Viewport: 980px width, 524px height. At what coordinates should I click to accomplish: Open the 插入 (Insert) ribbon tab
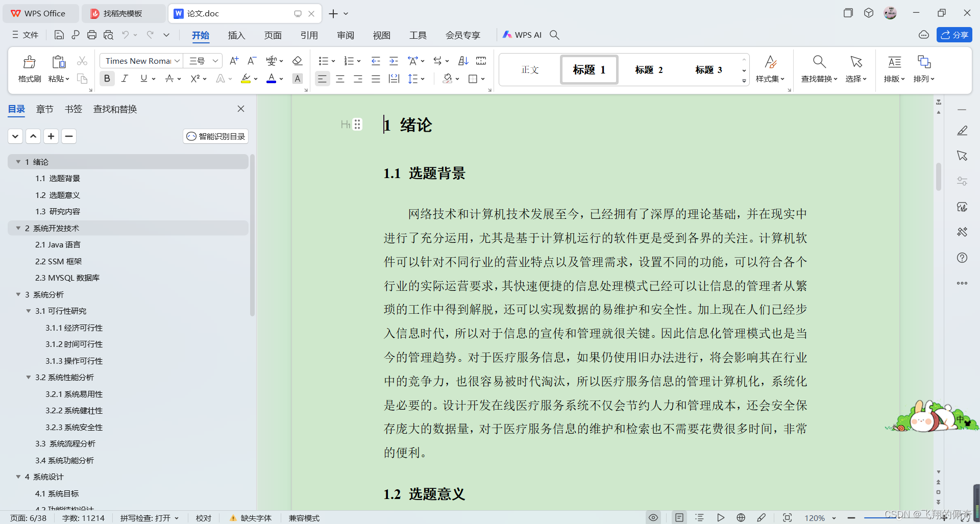pos(236,35)
